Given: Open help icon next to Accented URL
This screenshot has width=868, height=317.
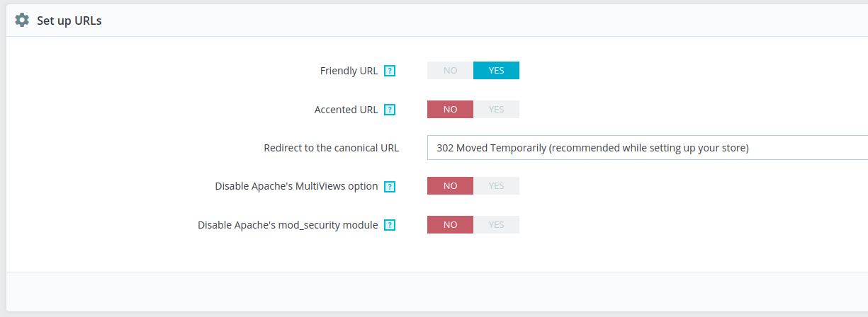Looking at the screenshot, I should [x=389, y=110].
